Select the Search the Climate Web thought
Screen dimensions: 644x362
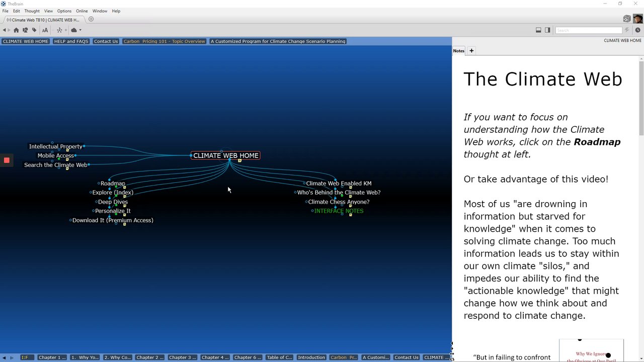55,165
